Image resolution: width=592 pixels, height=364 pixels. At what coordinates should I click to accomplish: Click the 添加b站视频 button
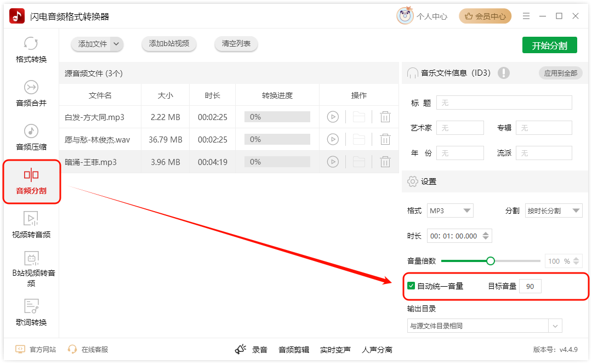(x=169, y=44)
